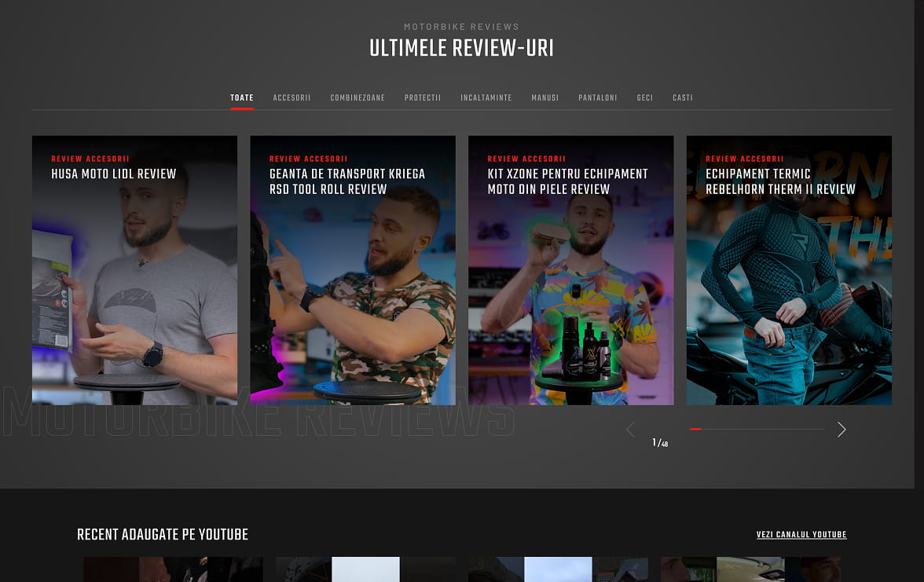924x582 pixels.
Task: Click the next slide arrow icon
Action: (841, 430)
